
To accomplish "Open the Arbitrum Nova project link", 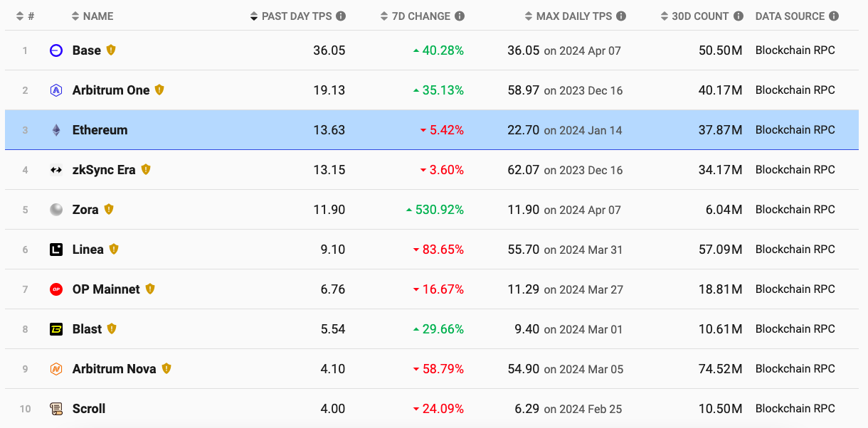I will point(114,369).
